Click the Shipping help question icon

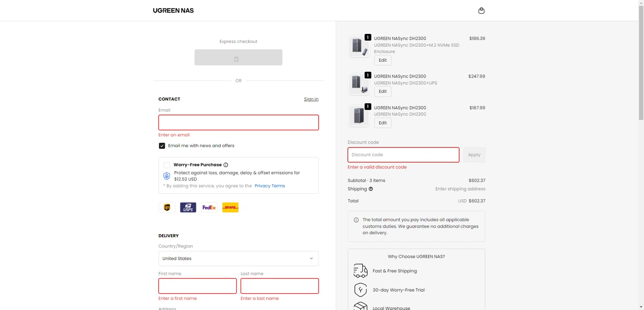(x=371, y=189)
